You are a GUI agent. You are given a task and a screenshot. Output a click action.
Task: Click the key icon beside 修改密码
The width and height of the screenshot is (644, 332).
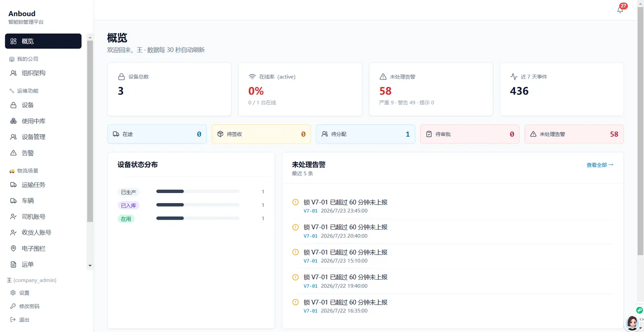[13, 306]
